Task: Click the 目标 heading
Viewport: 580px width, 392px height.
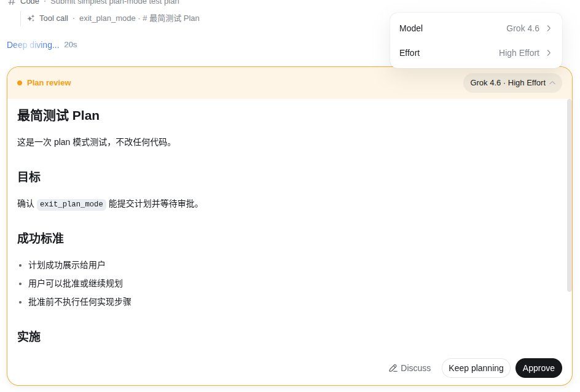Action: click(x=29, y=177)
